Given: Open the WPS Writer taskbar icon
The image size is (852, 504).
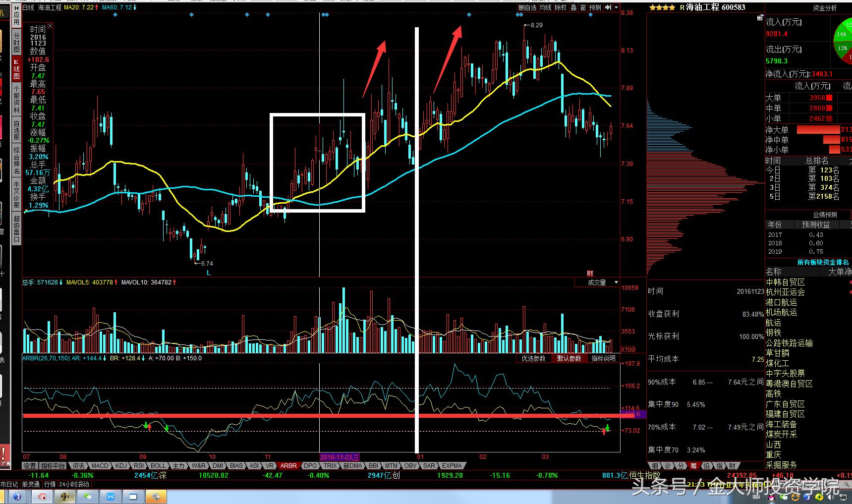Looking at the screenshot, I should (111, 496).
